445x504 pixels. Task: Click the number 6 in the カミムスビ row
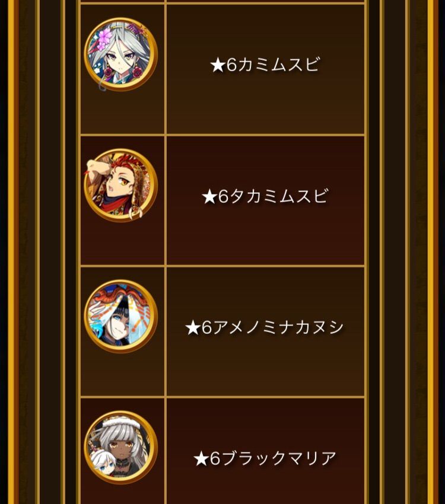tap(231, 65)
